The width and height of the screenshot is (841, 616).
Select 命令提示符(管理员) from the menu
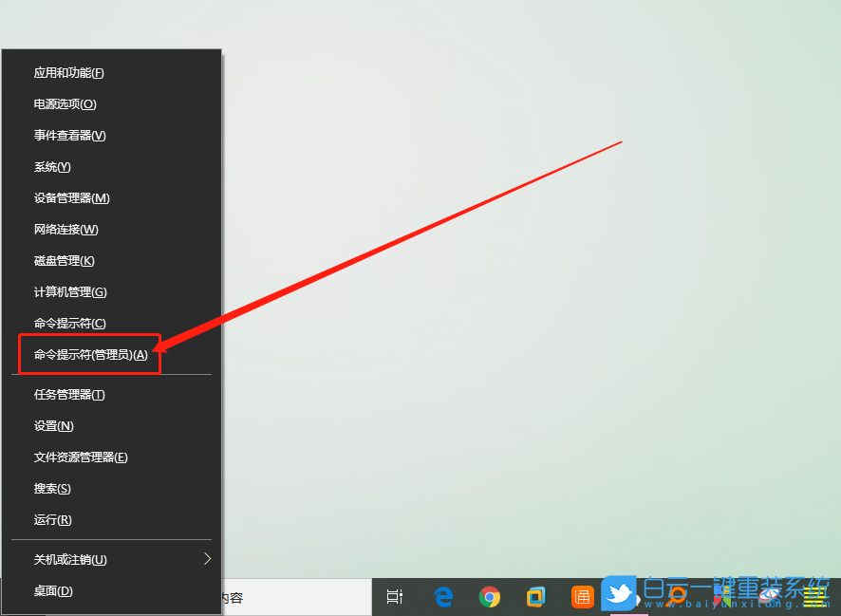[x=90, y=354]
